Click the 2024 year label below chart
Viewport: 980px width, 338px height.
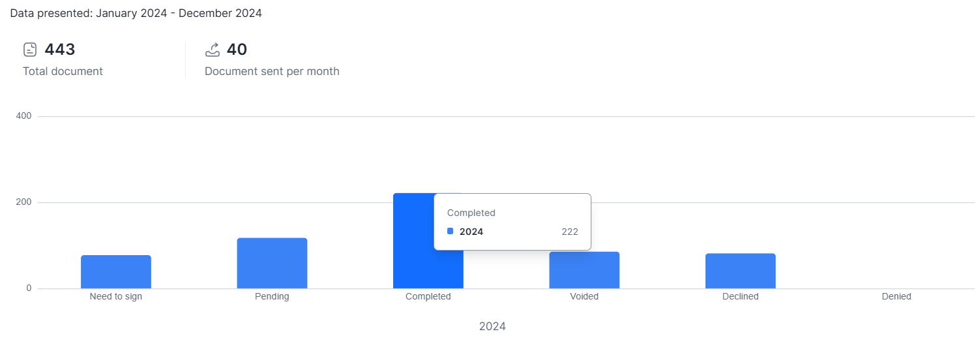point(492,326)
